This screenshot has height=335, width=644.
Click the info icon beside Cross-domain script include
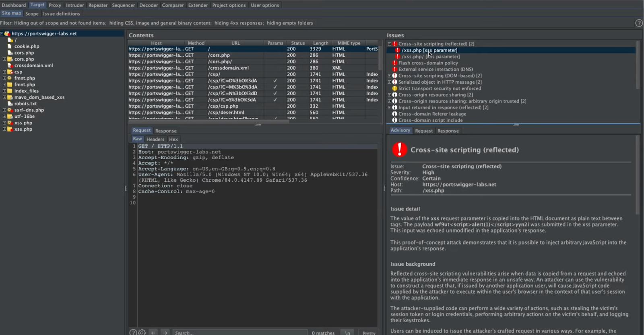pos(395,120)
